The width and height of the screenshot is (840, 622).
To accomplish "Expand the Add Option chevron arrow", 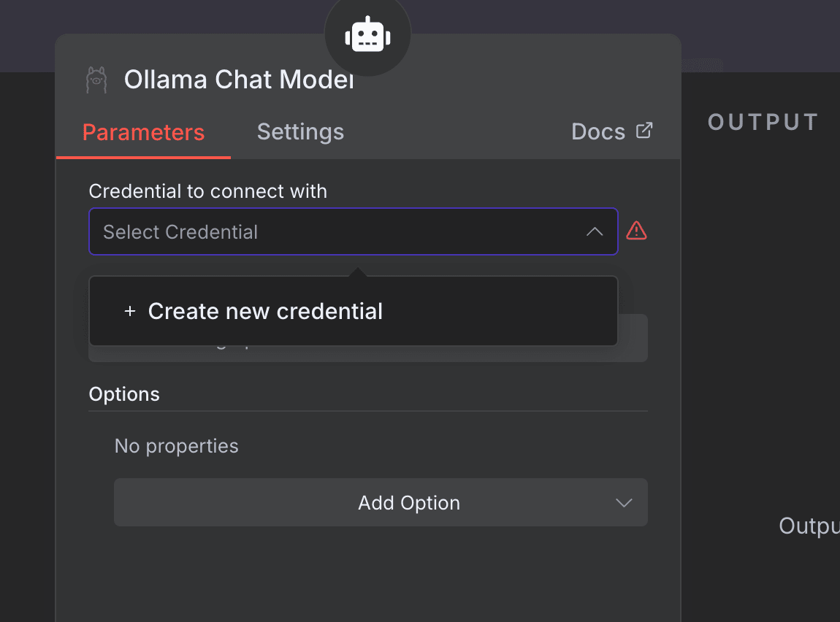I will click(x=623, y=503).
